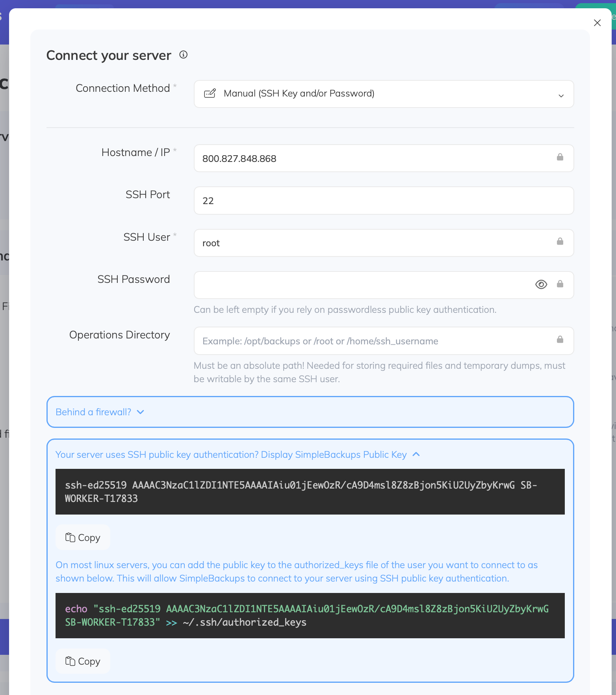Click the 'Must be an absolute path!' help text
The image size is (616, 695).
(379, 372)
